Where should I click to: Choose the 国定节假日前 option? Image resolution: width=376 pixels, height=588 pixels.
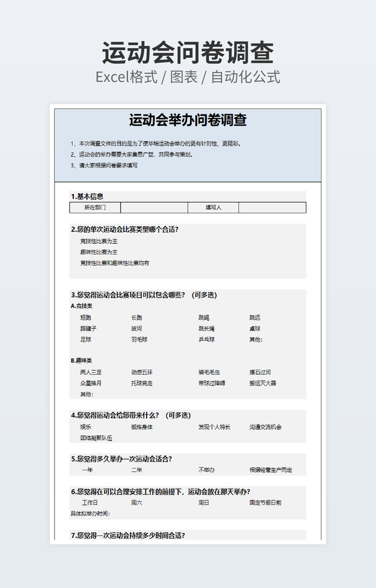click(265, 502)
